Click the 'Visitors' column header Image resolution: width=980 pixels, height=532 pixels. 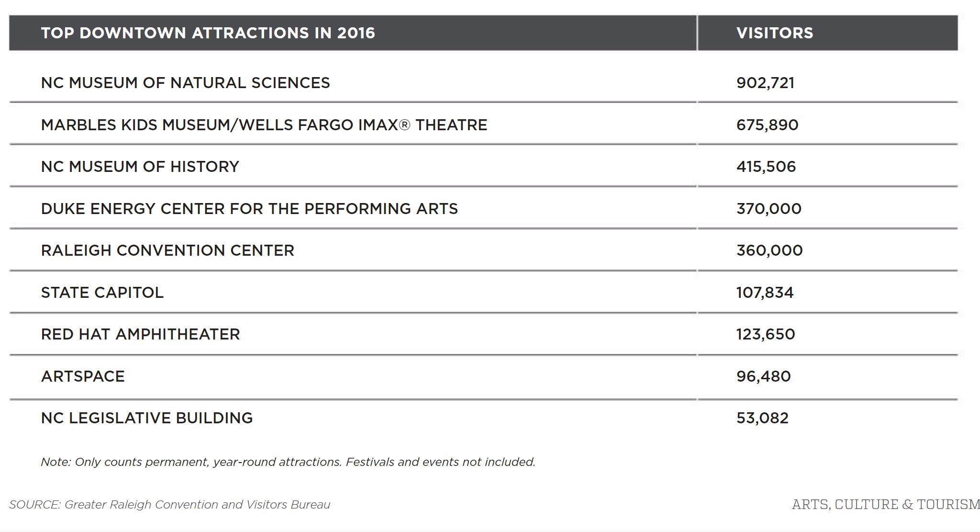774,33
